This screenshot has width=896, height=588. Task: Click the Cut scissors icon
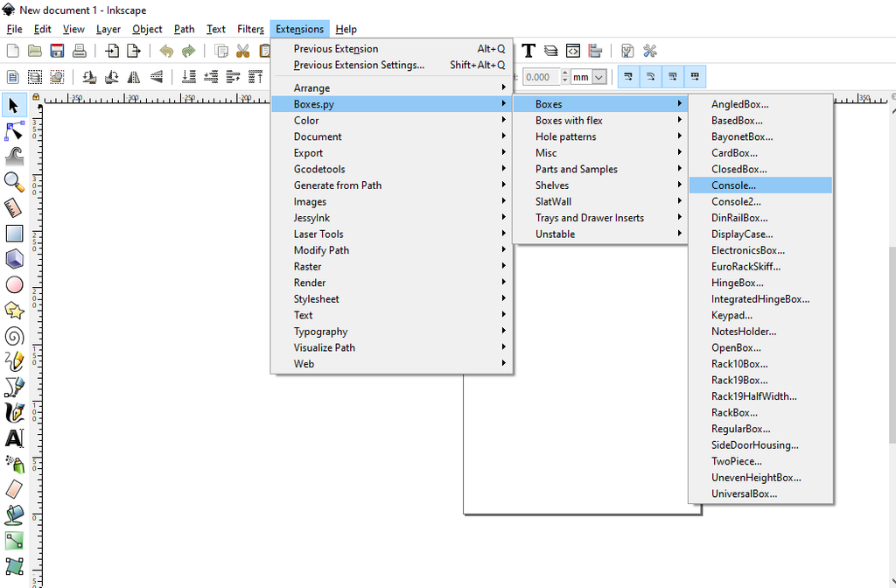(243, 51)
